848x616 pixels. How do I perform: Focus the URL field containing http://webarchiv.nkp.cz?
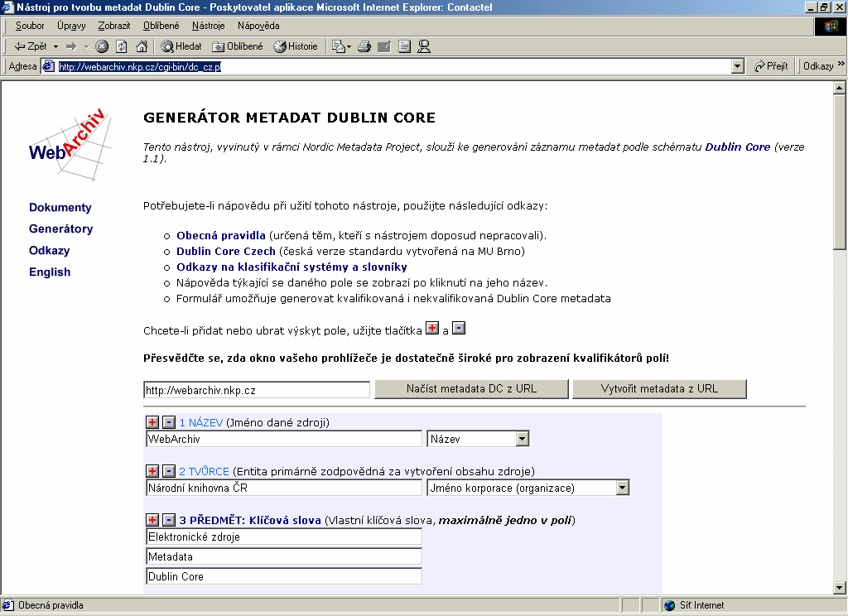tap(257, 390)
